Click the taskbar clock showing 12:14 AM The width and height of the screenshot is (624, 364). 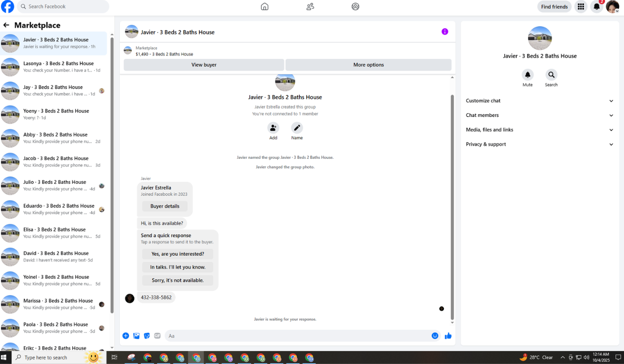602,357
